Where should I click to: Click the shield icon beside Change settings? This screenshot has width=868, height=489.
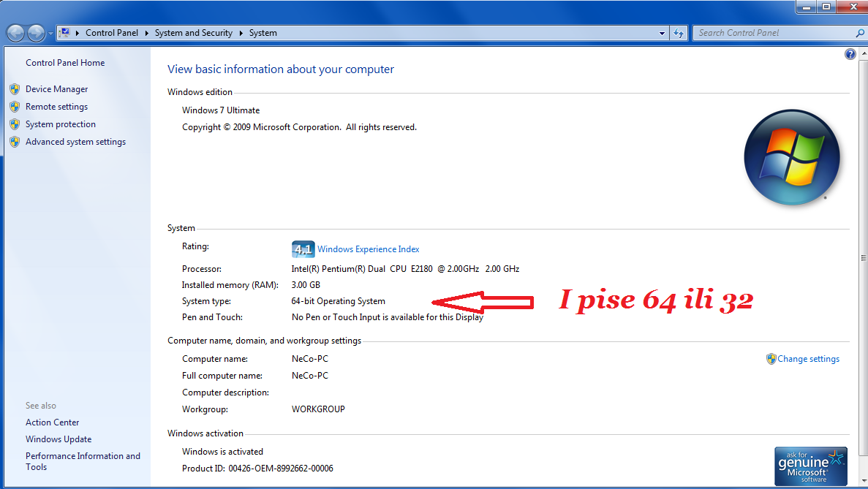(x=771, y=359)
